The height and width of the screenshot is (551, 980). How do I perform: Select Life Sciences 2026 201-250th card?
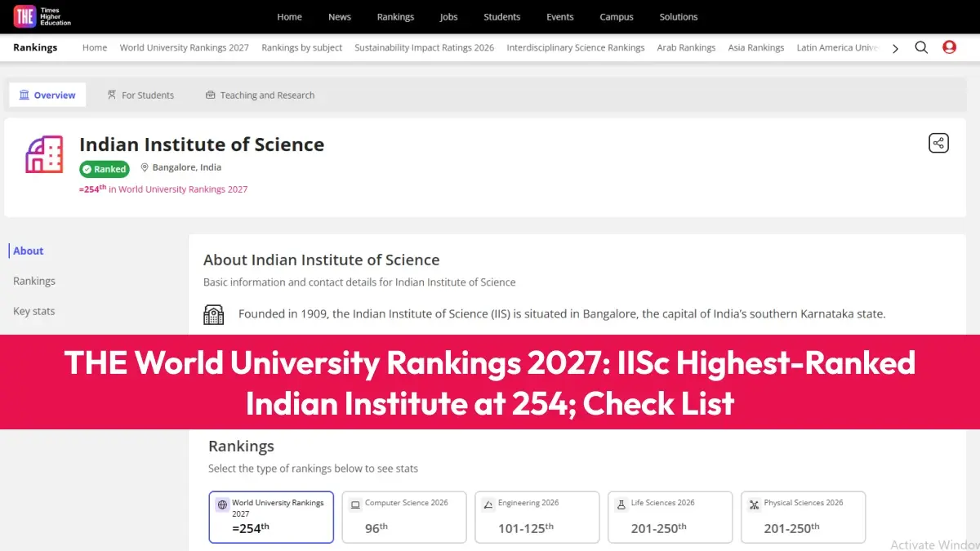point(670,517)
